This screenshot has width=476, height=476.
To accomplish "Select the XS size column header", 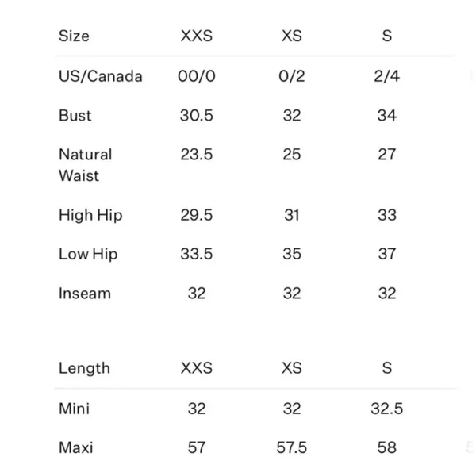I will (292, 36).
